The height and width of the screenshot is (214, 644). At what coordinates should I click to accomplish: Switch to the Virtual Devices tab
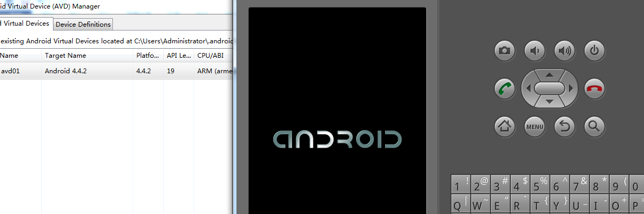click(26, 24)
